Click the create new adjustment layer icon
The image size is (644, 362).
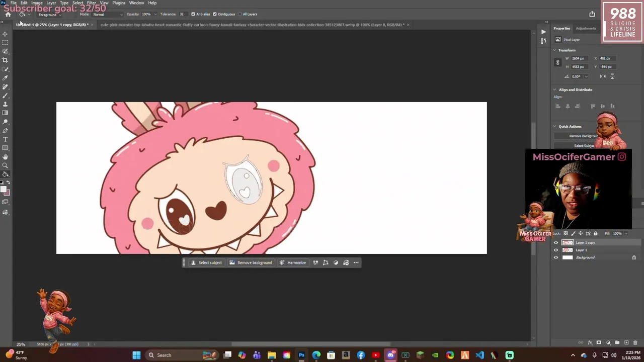pos(608,343)
